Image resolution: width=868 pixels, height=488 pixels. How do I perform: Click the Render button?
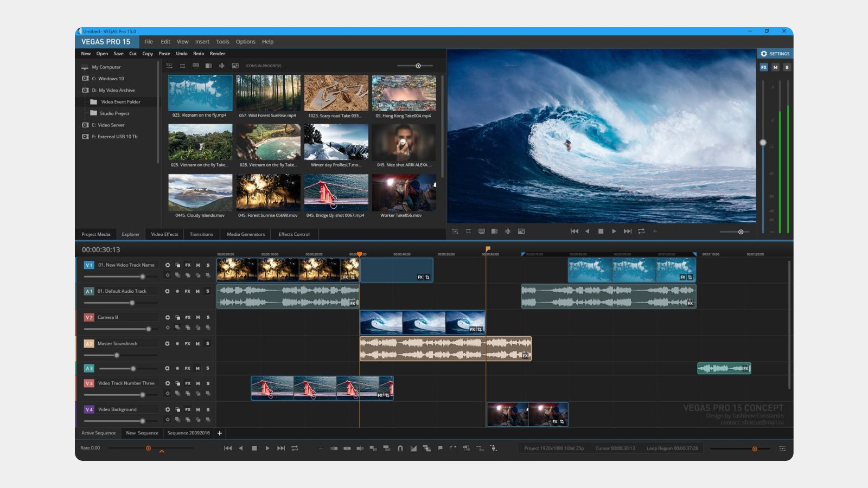point(217,54)
